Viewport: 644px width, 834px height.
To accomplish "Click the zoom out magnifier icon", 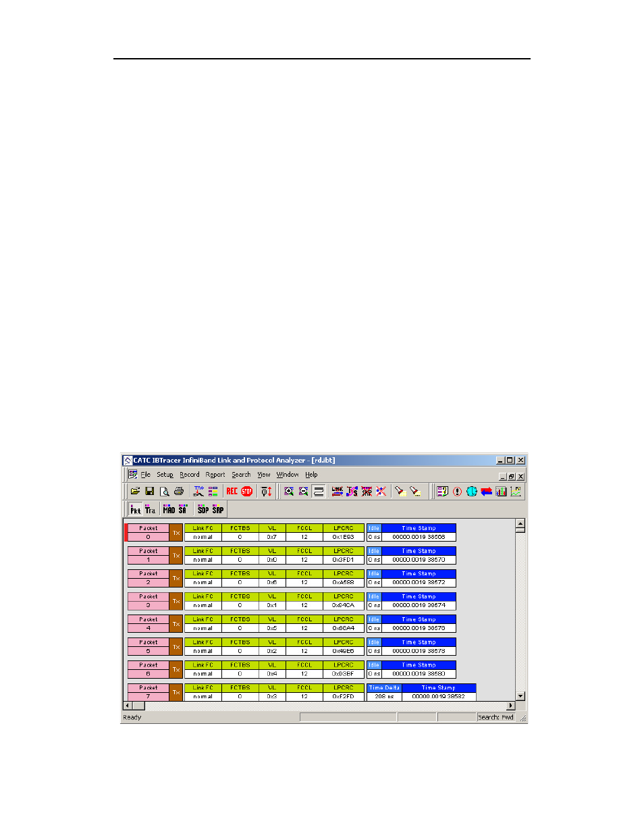I will click(304, 492).
